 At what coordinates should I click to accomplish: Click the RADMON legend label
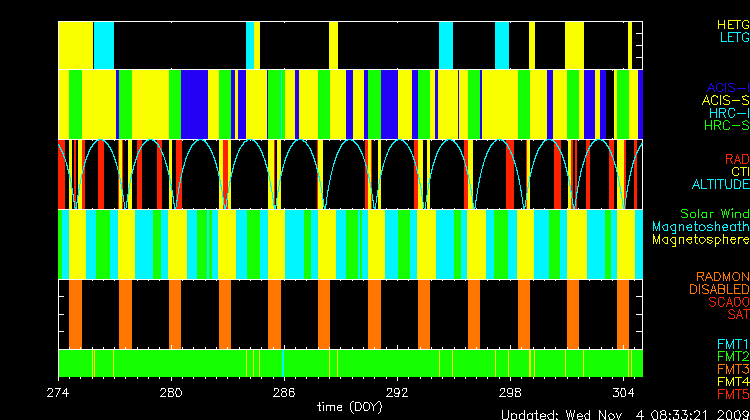click(x=722, y=276)
